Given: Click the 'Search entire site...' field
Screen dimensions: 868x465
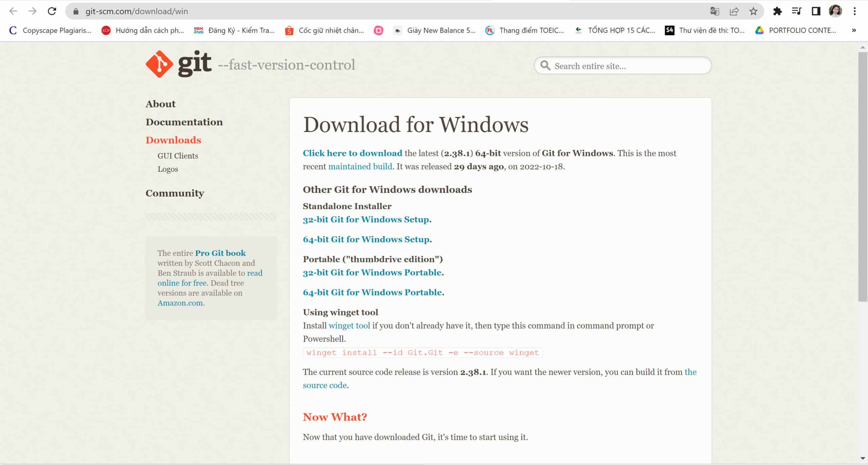Looking at the screenshot, I should 623,66.
